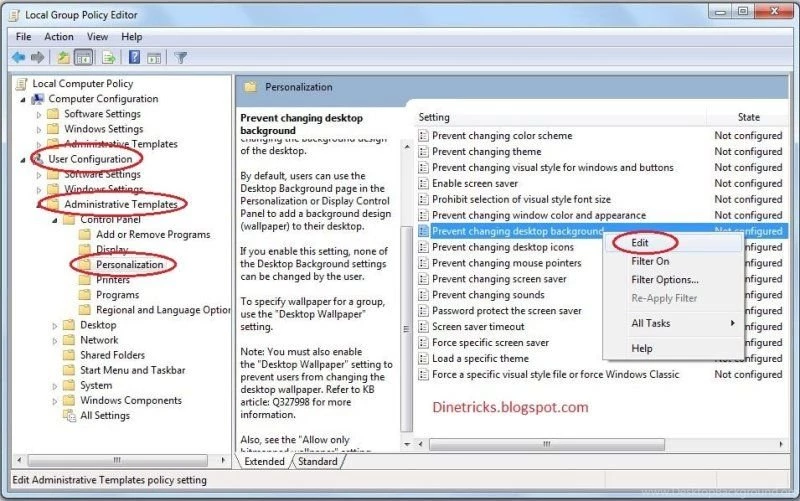
Task: Select the Prevent changing desktop icons setting
Action: click(x=503, y=247)
